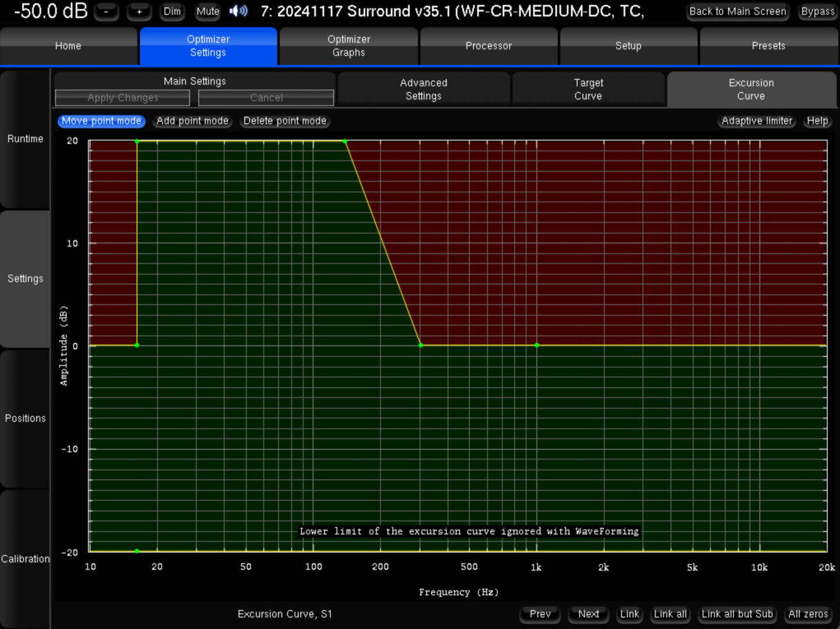This screenshot has height=629, width=840.
Task: Increase volume with the plus button
Action: (x=139, y=12)
